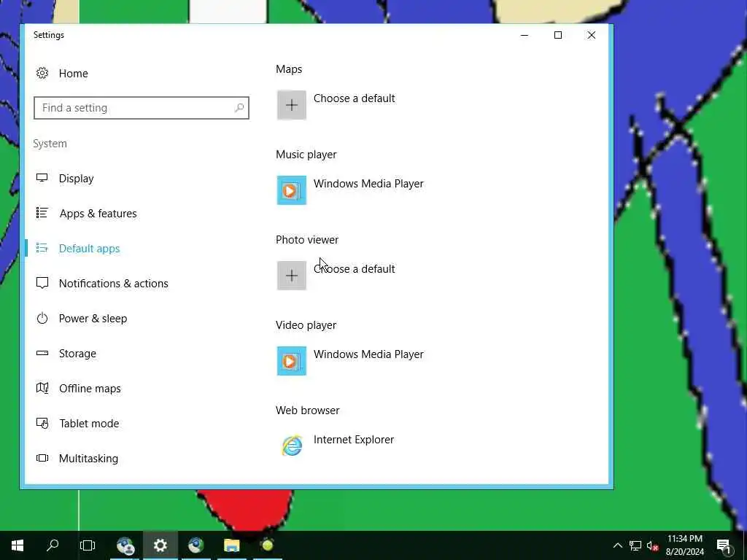Click the Multitasking icon
Image resolution: width=747 pixels, height=560 pixels.
pyautogui.click(x=42, y=458)
